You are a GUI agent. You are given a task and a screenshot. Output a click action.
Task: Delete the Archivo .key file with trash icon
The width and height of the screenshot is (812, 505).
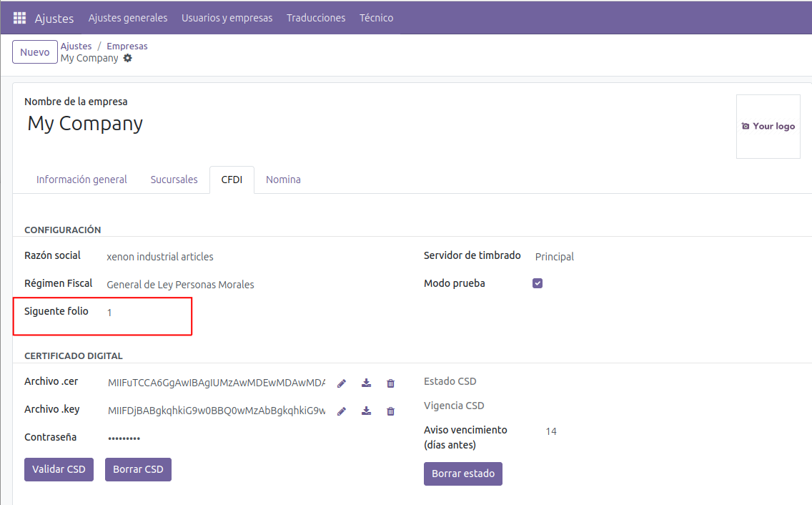(x=390, y=411)
